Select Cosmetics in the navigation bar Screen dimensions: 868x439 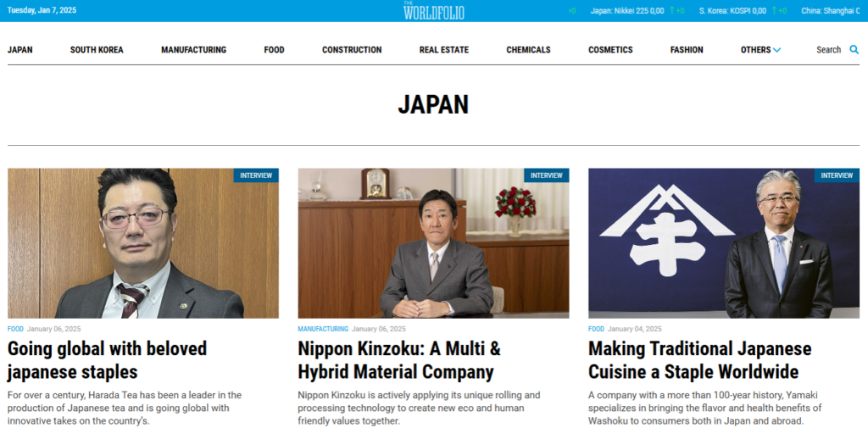click(610, 50)
